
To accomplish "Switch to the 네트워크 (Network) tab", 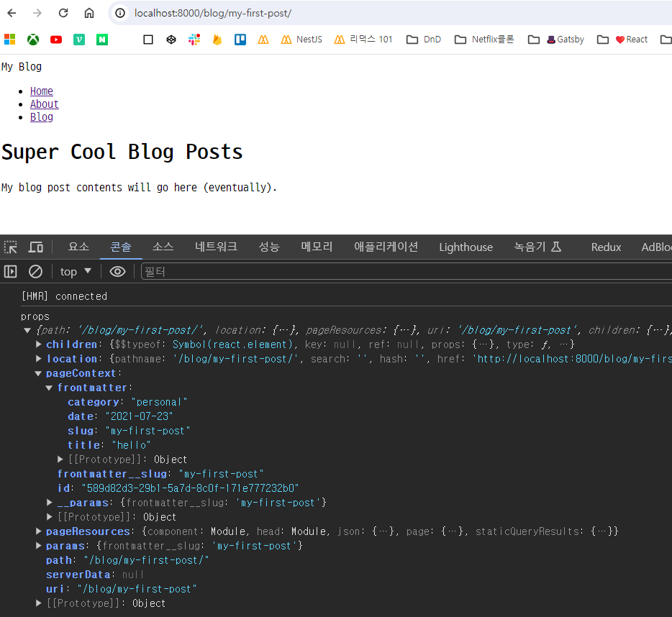I will coord(216,247).
